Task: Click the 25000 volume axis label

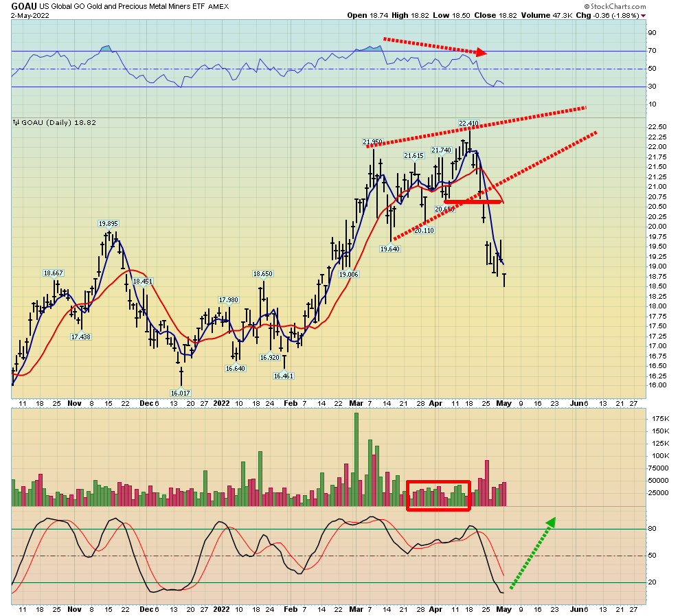Action: point(658,493)
